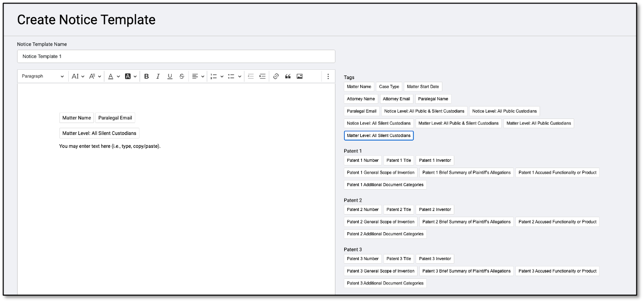Insert Matter Level: All Public & Silent Custodians tag

pos(458,124)
